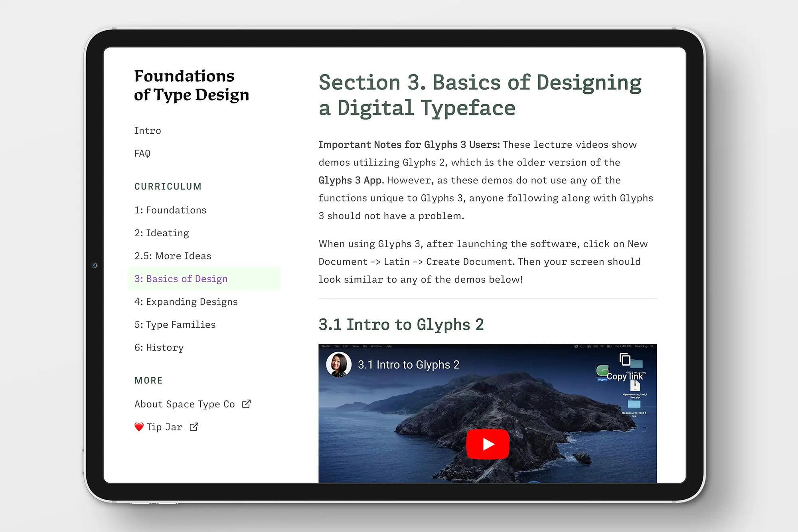The height and width of the screenshot is (532, 798).
Task: Select 3: Basics of Design item
Action: pos(204,279)
